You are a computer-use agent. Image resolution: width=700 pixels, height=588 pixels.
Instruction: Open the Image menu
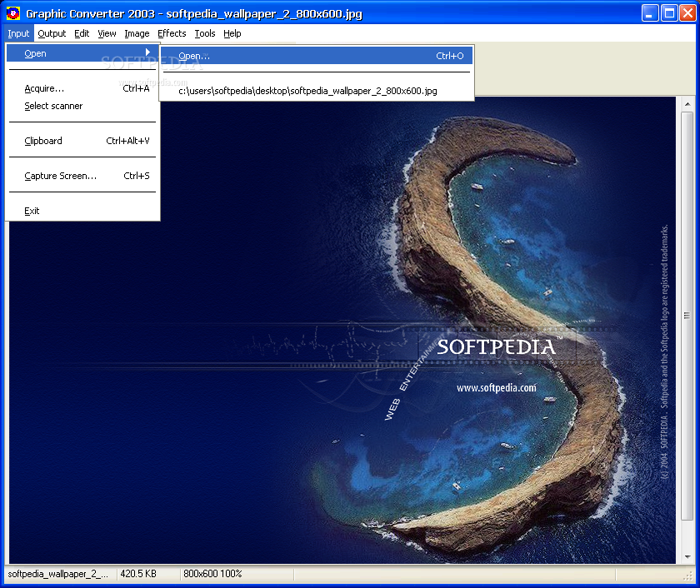[x=137, y=33]
